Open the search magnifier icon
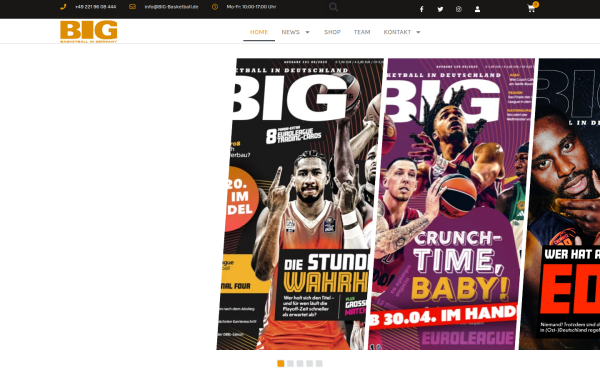The height and width of the screenshot is (375, 600). point(334,7)
